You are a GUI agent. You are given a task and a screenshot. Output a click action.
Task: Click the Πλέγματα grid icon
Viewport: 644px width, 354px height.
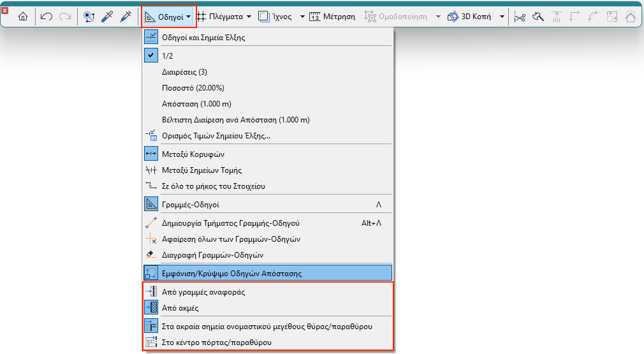coord(201,17)
